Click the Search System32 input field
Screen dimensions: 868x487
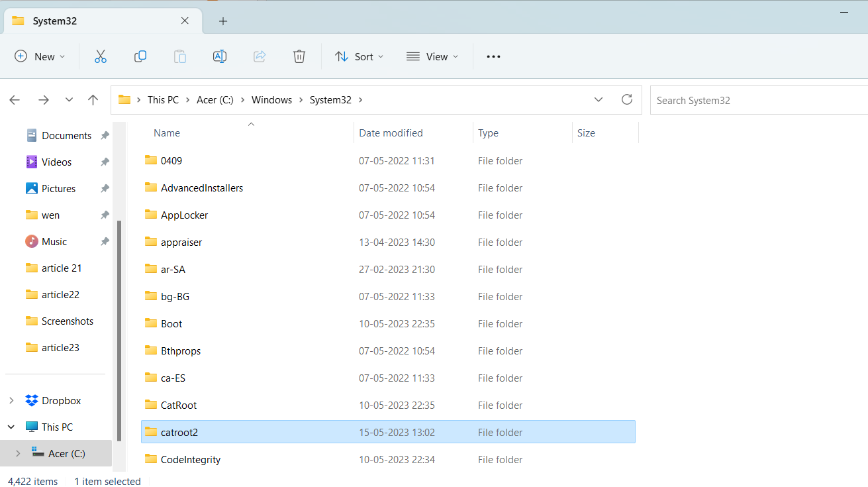[755, 101]
